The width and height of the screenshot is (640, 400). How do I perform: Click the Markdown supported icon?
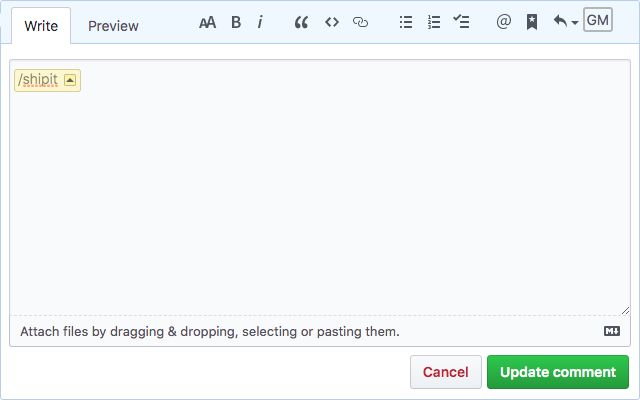tap(612, 331)
